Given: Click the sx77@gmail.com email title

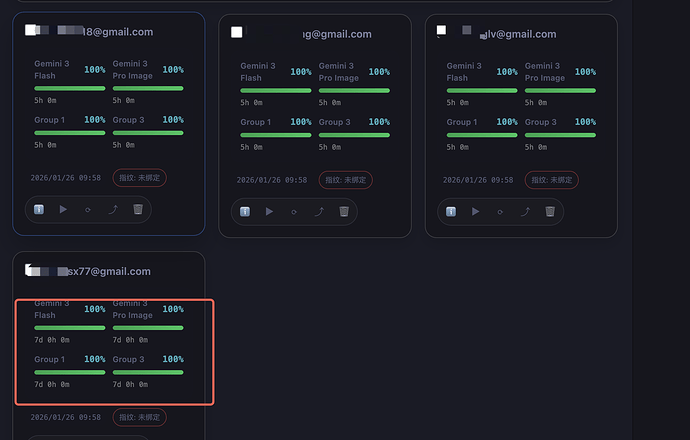Looking at the screenshot, I should click(109, 271).
